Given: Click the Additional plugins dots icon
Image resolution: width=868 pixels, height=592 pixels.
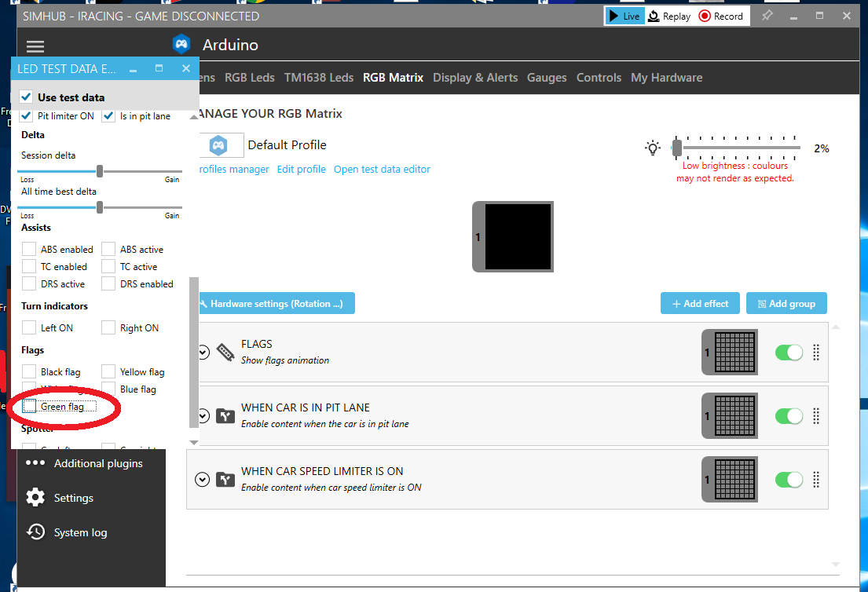Looking at the screenshot, I should pos(35,462).
